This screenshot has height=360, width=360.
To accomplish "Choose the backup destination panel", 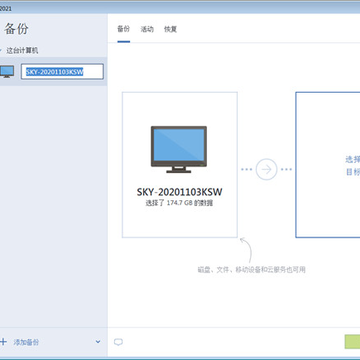I will [328, 165].
